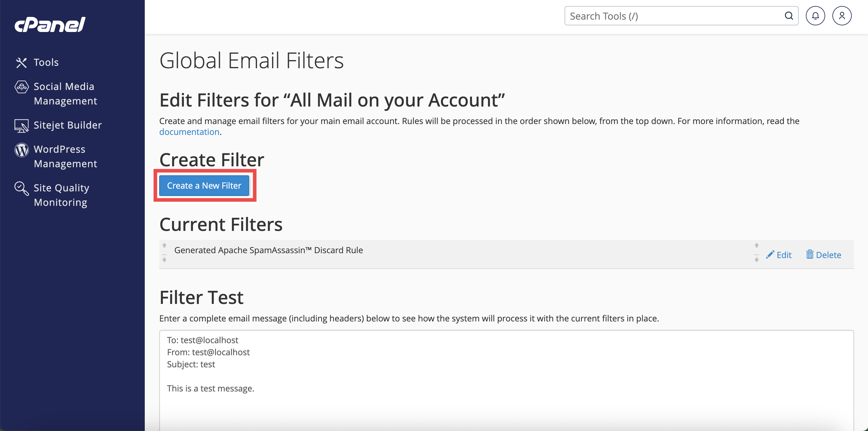This screenshot has height=431, width=868.
Task: Focus the Search Tools input field
Action: (x=674, y=16)
